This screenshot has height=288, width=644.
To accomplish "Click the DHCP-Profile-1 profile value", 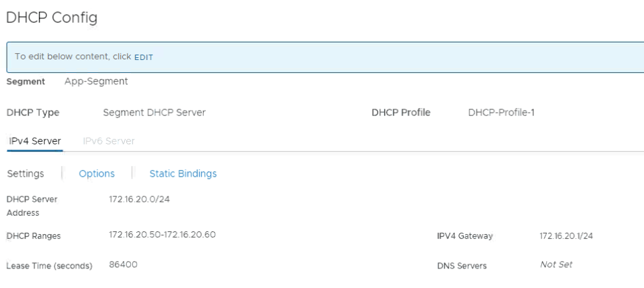I will pyautogui.click(x=501, y=113).
